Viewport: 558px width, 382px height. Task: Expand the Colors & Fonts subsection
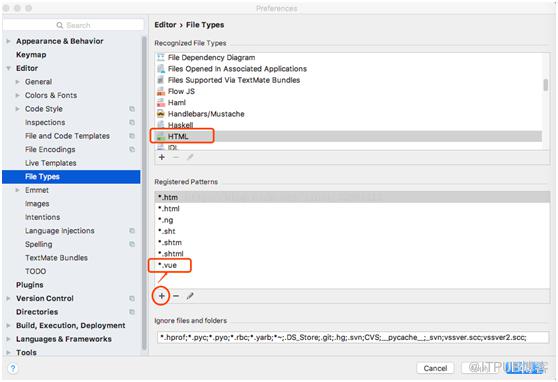(x=17, y=95)
